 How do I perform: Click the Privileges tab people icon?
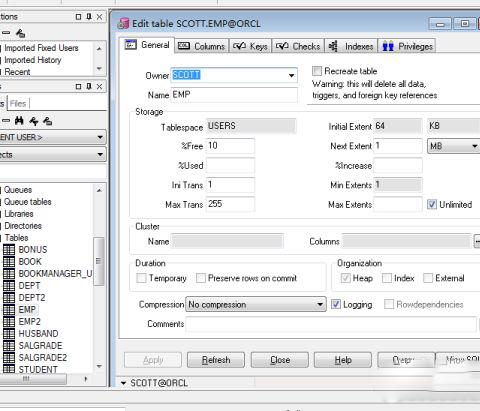388,46
